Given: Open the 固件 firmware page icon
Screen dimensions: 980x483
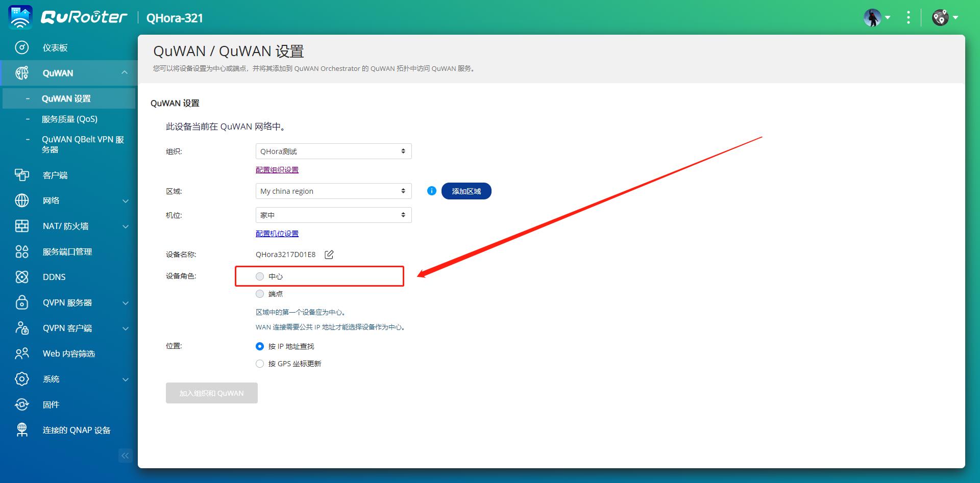Looking at the screenshot, I should pyautogui.click(x=21, y=404).
